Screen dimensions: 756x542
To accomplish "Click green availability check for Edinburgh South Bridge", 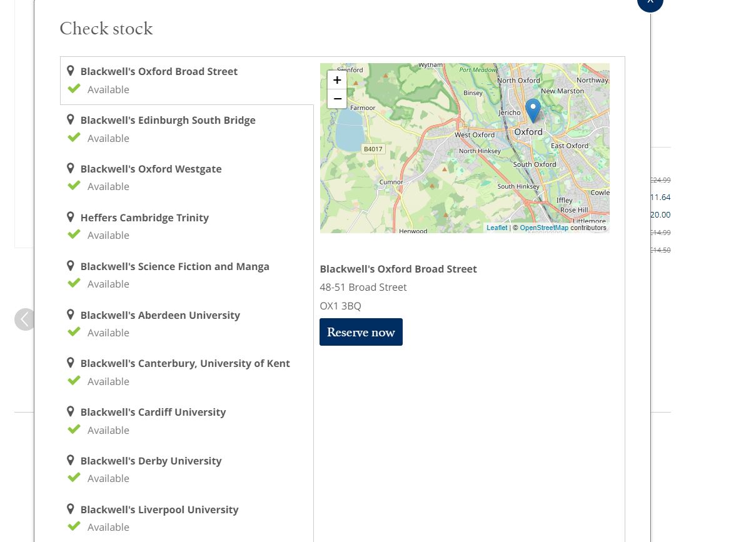I will tap(74, 137).
